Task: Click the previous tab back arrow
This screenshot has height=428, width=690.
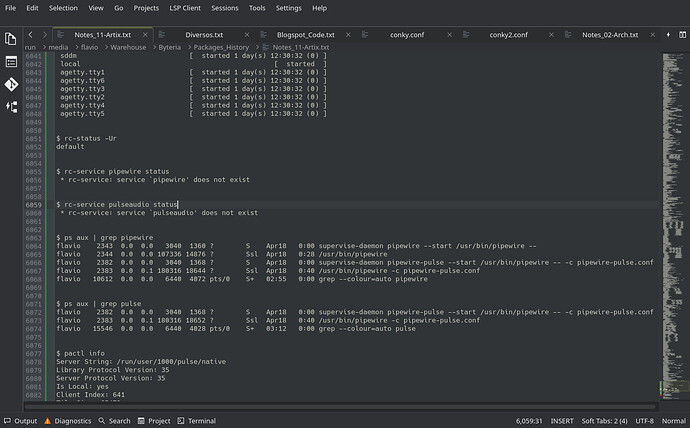Action: click(32, 34)
